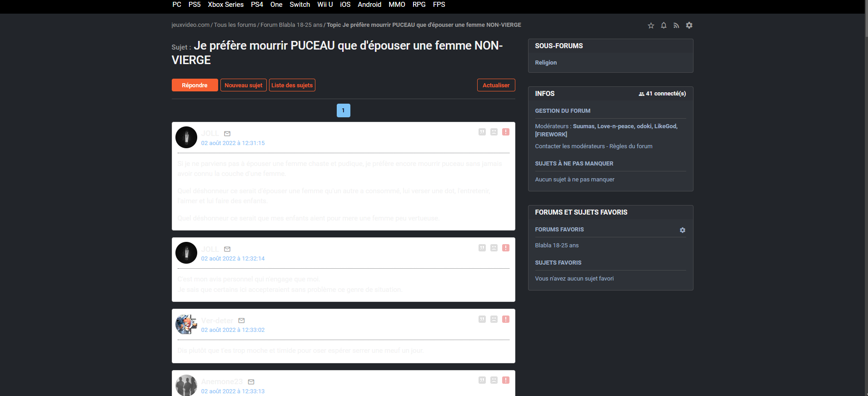The image size is (868, 396).
Task: Click the gear icon beside Forums Favoris
Action: [682, 230]
